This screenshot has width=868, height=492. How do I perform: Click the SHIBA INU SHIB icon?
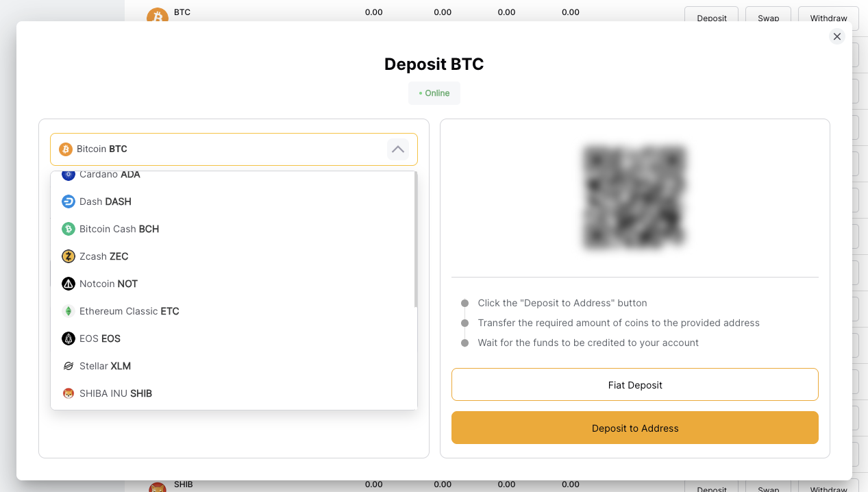pos(67,393)
